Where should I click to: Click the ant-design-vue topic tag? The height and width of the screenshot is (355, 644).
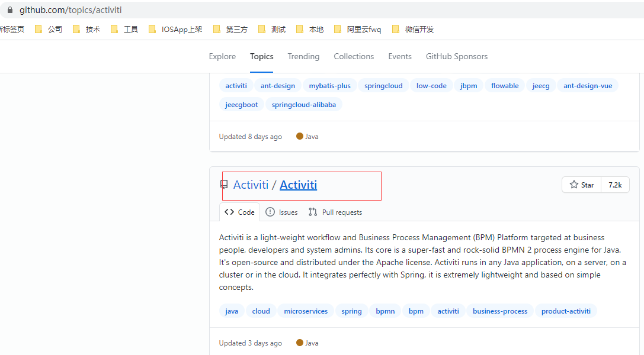pos(588,86)
